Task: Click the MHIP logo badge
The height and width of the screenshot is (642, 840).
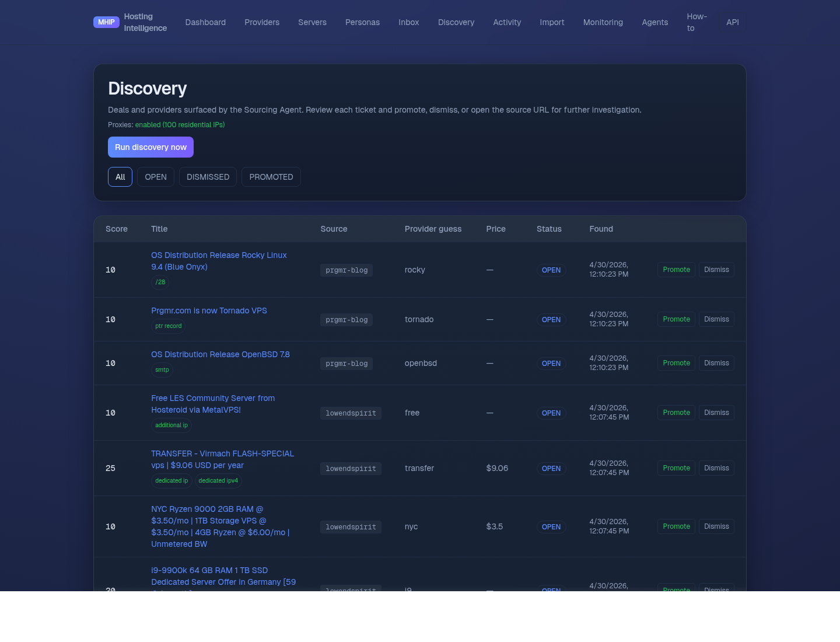Action: (x=106, y=22)
